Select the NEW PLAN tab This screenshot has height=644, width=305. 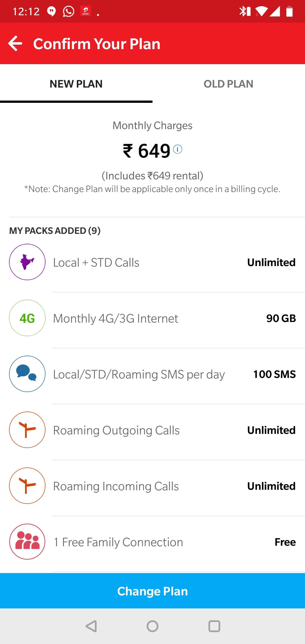point(76,84)
